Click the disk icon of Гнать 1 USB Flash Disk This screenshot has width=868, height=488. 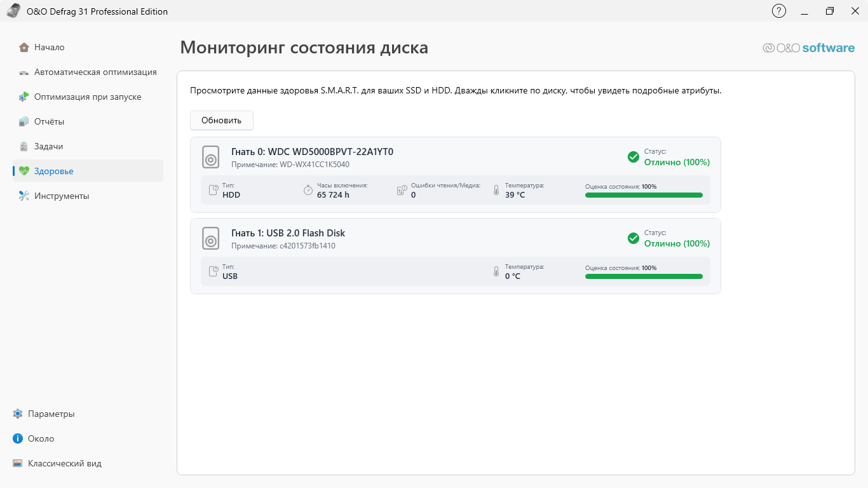coord(211,238)
